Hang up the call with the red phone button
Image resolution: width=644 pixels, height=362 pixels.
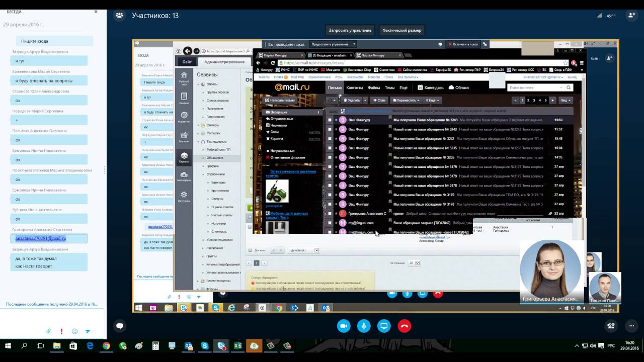405,326
